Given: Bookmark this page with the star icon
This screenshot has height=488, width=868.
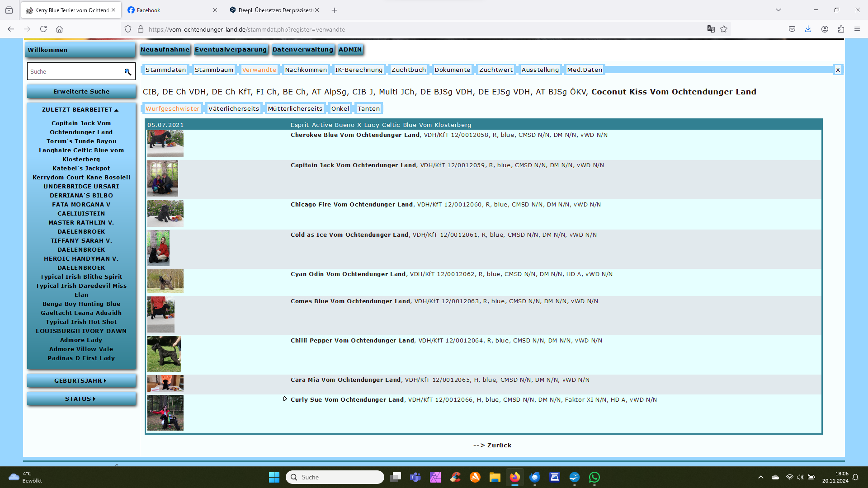Looking at the screenshot, I should tap(724, 29).
